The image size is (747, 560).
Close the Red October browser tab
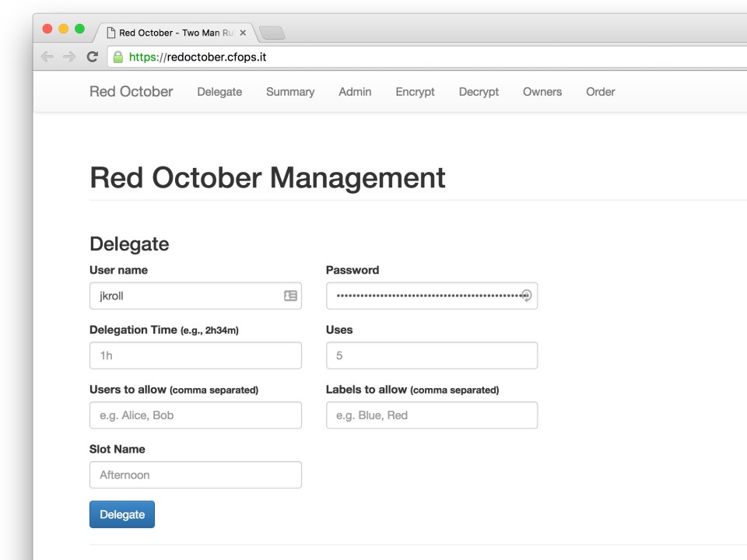pyautogui.click(x=243, y=33)
